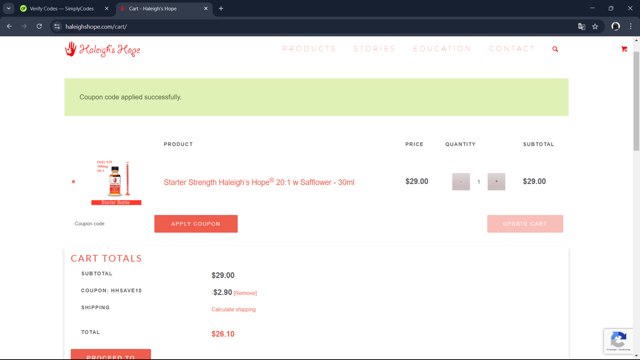Open translate page icon in address bar
Image resolution: width=640 pixels, height=360 pixels.
[582, 27]
